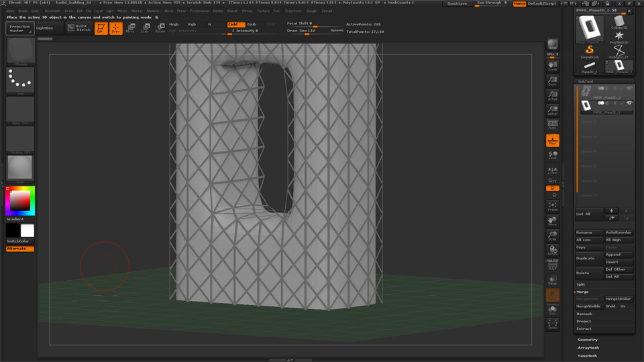This screenshot has width=644, height=362.
Task: Expand the Geometry palette
Action: (x=588, y=340)
